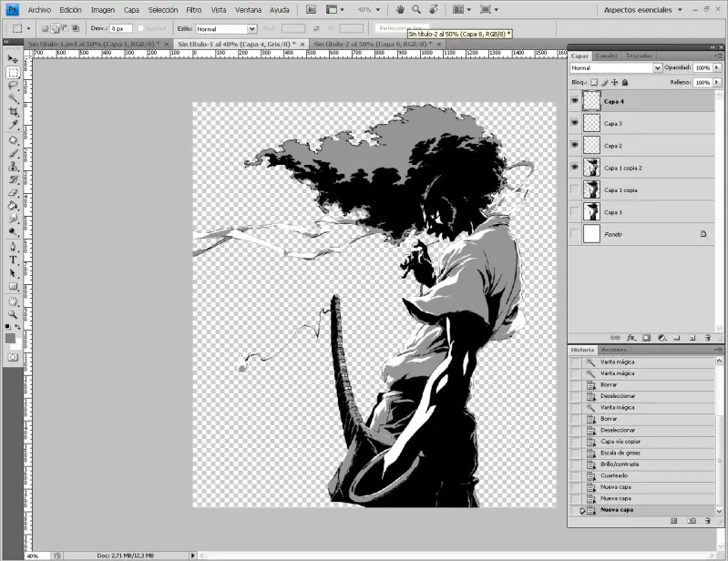Select the Paint Bucket tool
The image size is (728, 561).
(13, 206)
